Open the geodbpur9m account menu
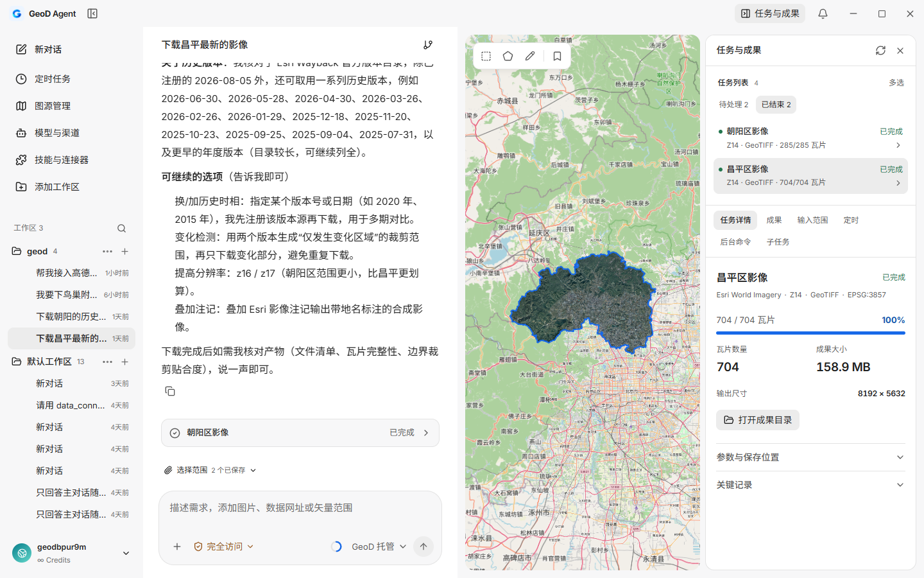 pyautogui.click(x=71, y=553)
